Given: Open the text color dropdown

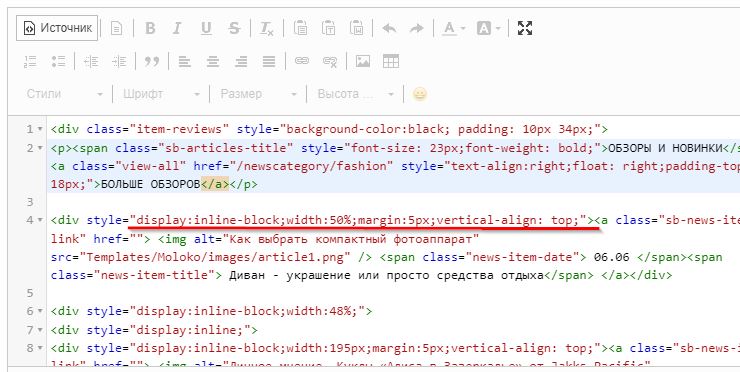Looking at the screenshot, I should [x=454, y=28].
